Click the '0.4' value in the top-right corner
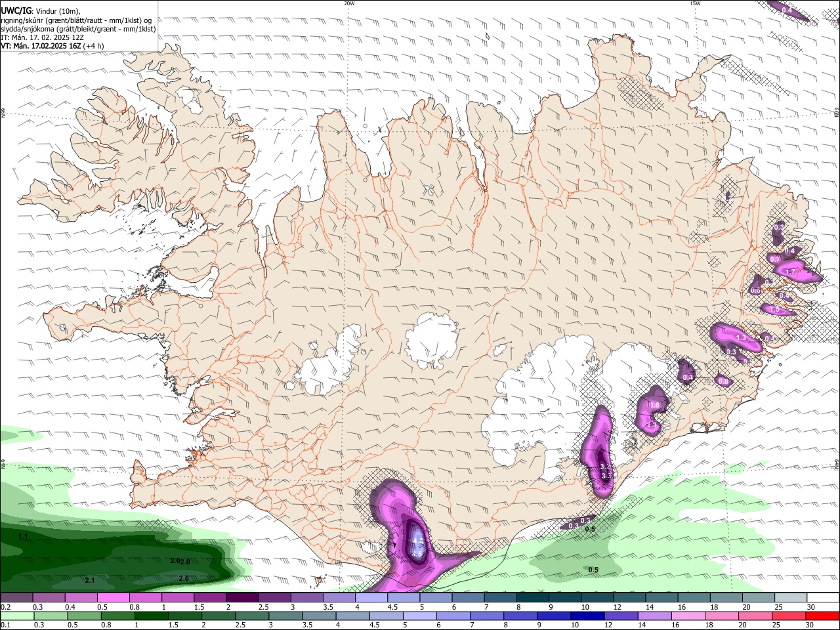840x630 pixels. tap(787, 10)
